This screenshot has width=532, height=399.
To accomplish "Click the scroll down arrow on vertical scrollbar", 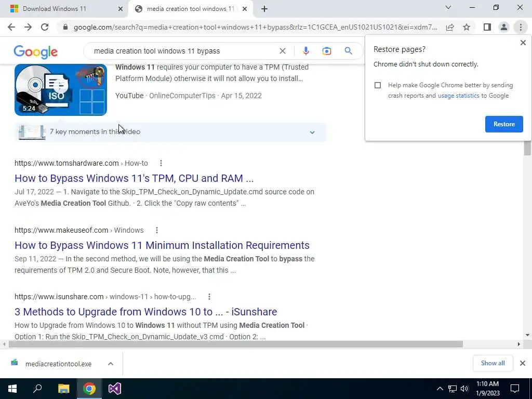I will (527, 335).
